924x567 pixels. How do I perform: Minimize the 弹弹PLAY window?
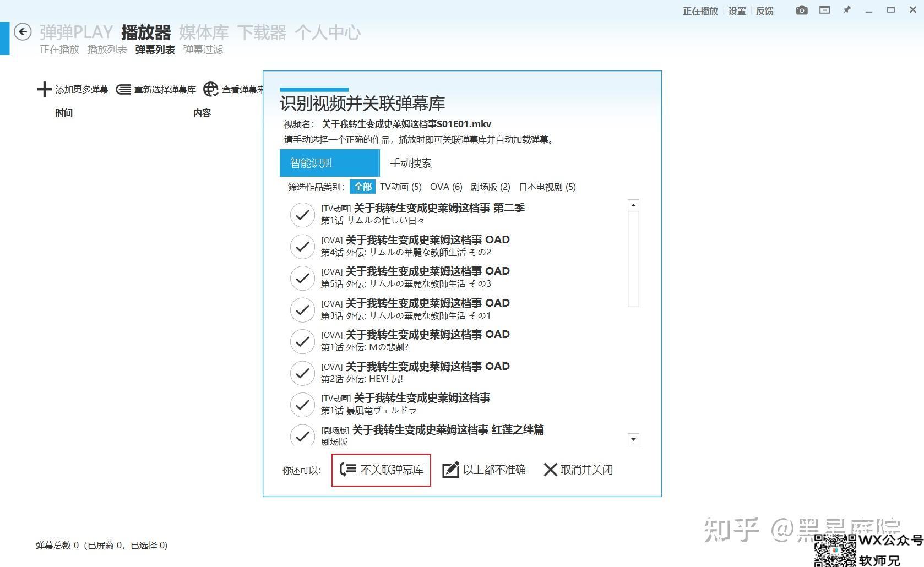(869, 10)
